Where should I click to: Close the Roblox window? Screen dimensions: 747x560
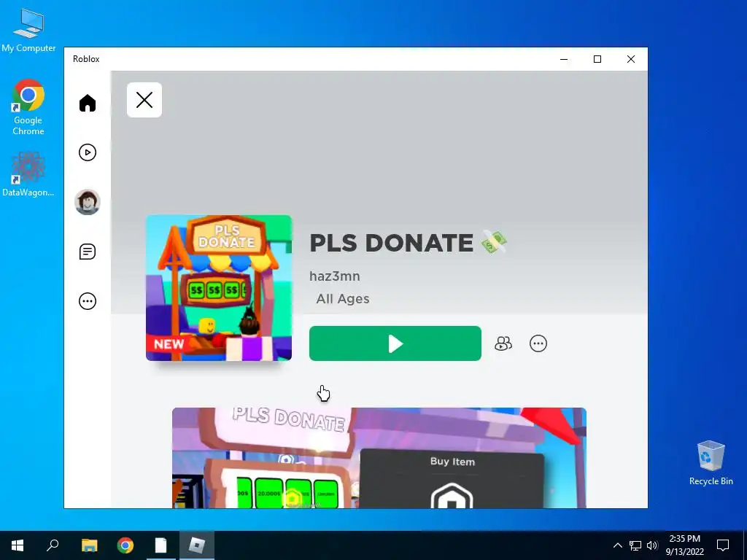point(631,59)
